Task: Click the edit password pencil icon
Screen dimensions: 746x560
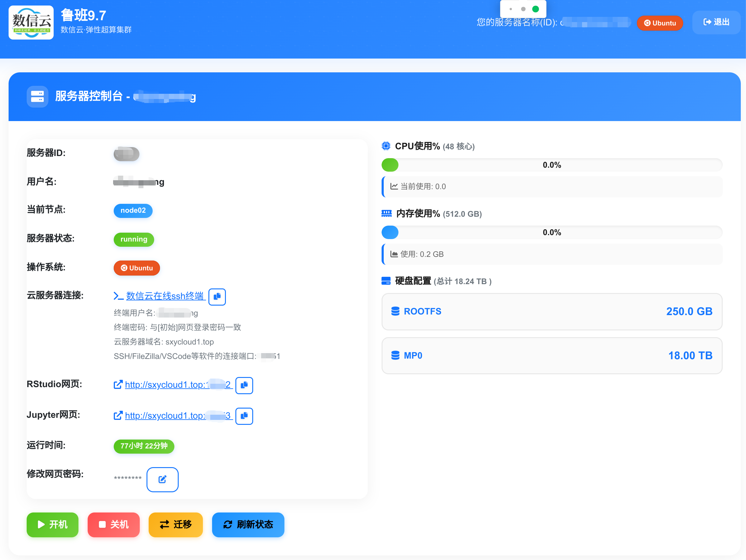Action: [162, 479]
